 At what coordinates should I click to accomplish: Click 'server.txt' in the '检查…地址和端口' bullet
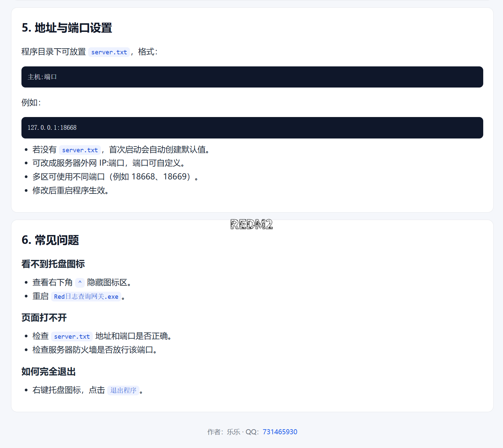[x=72, y=337]
